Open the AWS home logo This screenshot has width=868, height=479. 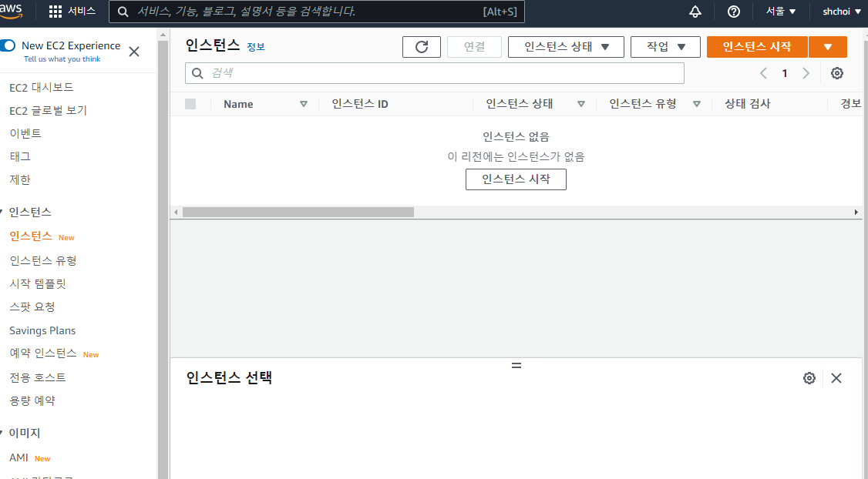point(11,11)
